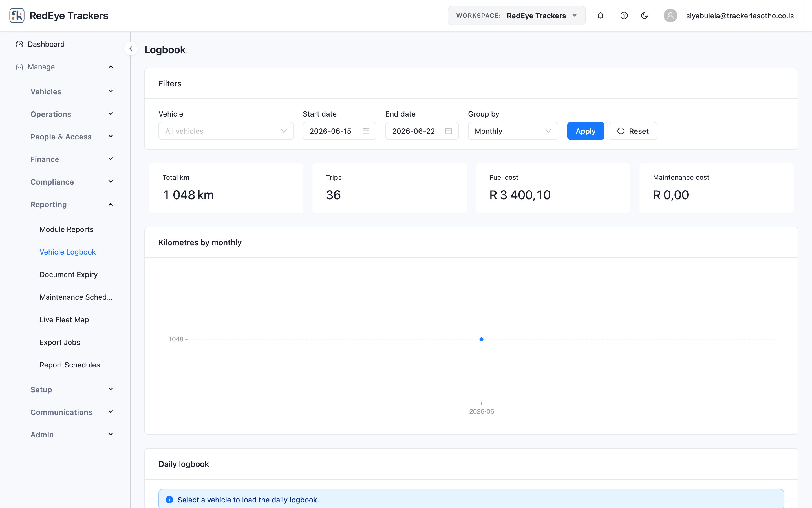This screenshot has width=812, height=508.
Task: Open Report Schedules
Action: [x=69, y=365]
